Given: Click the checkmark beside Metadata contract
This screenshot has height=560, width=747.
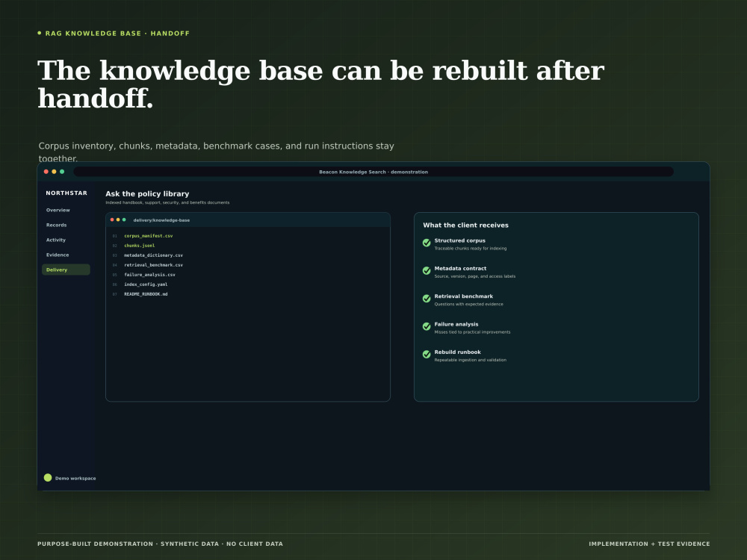Looking at the screenshot, I should tap(427, 270).
